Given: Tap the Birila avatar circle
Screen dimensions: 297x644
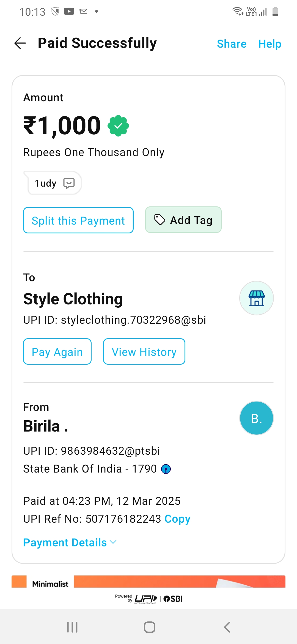Looking at the screenshot, I should point(256,418).
